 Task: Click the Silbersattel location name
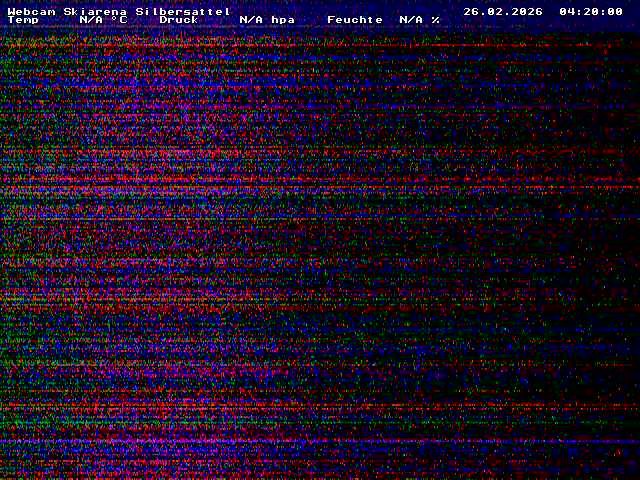pyautogui.click(x=183, y=11)
